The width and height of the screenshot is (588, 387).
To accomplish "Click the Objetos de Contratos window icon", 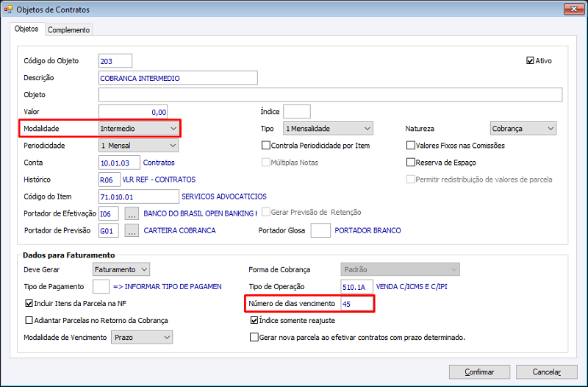I will (x=8, y=10).
